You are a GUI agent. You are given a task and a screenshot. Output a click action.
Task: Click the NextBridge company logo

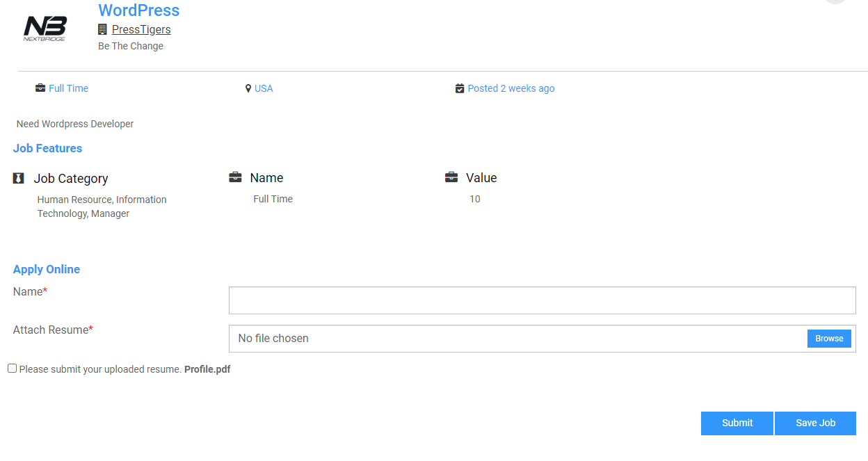click(45, 29)
